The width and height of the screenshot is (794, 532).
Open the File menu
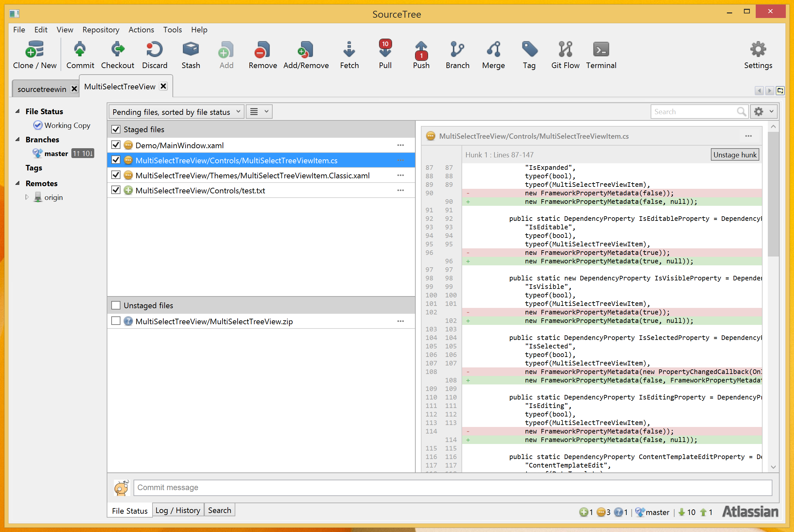pos(20,30)
